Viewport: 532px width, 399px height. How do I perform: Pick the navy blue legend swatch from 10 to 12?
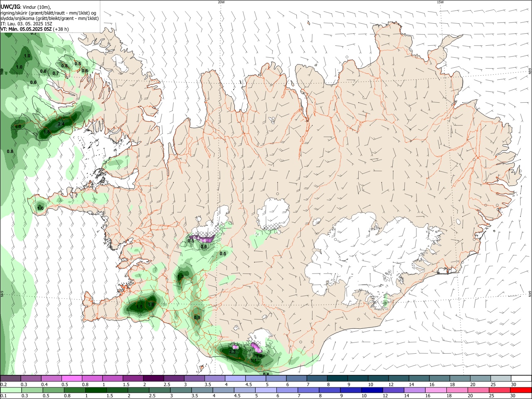[x=372, y=390]
